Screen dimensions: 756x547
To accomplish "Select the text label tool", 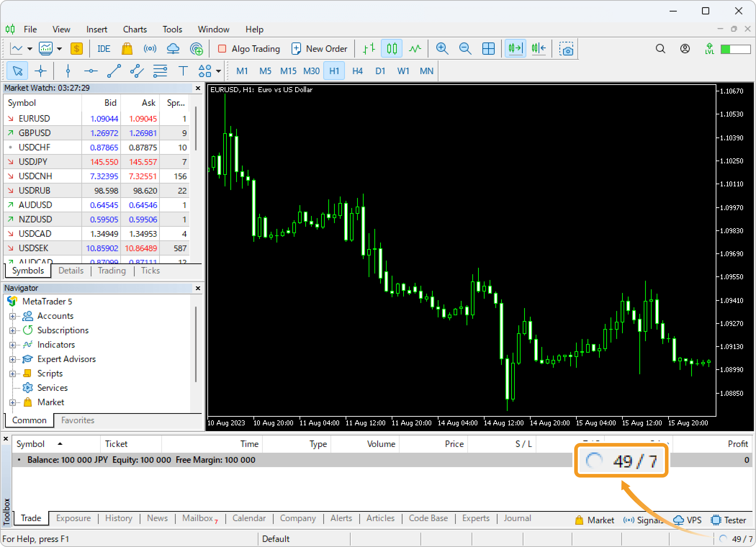I will coord(183,71).
